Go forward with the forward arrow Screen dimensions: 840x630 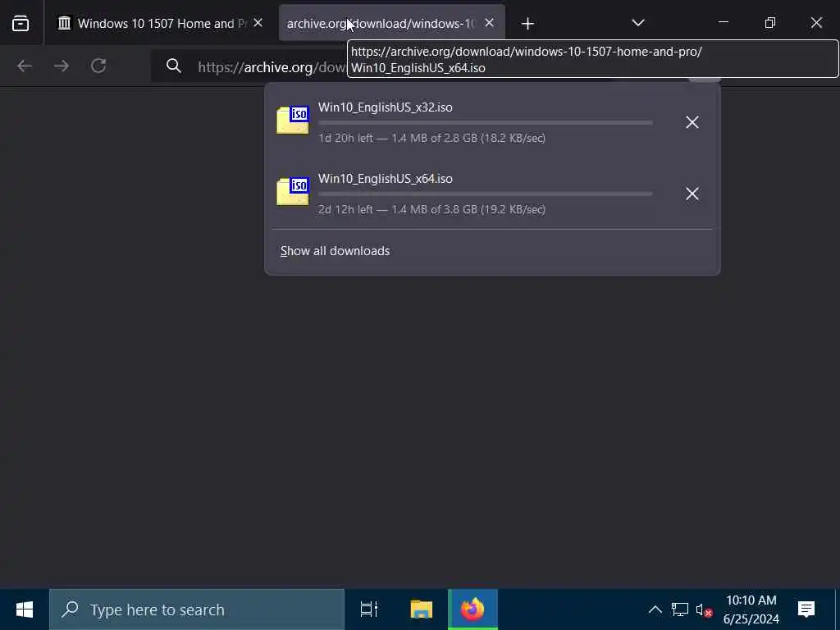click(62, 66)
